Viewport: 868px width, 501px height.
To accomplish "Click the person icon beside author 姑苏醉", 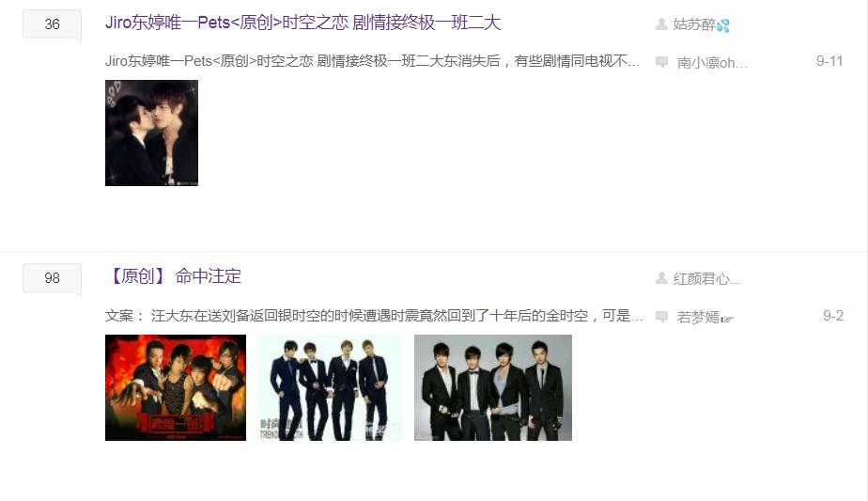I will click(x=661, y=23).
